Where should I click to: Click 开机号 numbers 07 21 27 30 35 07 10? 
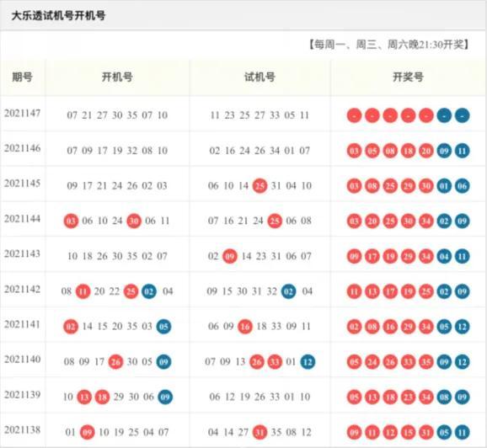coord(117,115)
